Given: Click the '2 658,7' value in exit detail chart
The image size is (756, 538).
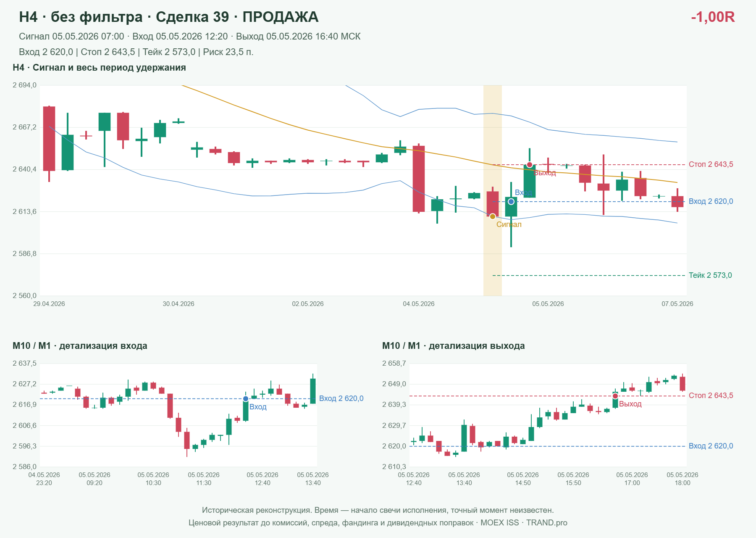Looking at the screenshot, I should point(394,364).
